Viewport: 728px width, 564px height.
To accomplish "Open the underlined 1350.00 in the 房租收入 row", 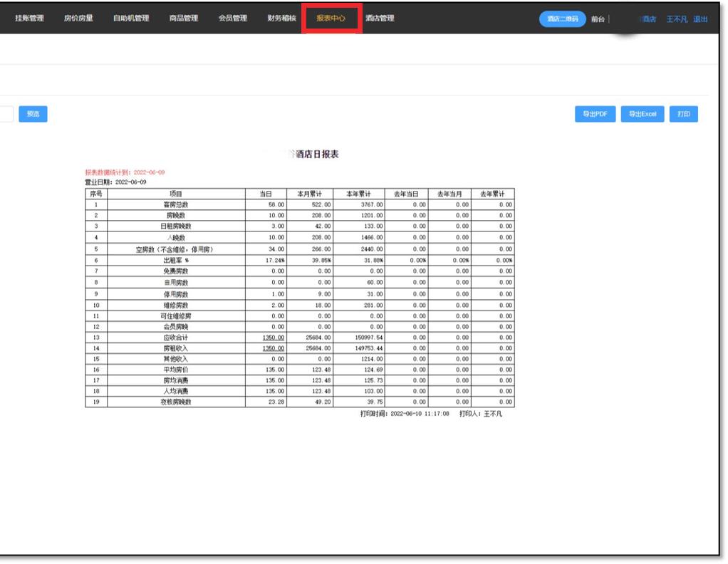I will coord(273,348).
